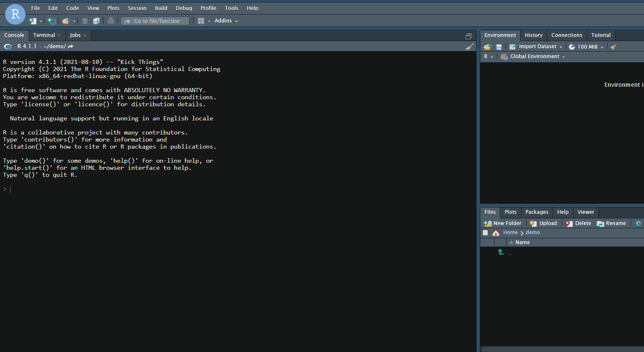
Task: Open the workspace panes layout icon
Action: (201, 20)
